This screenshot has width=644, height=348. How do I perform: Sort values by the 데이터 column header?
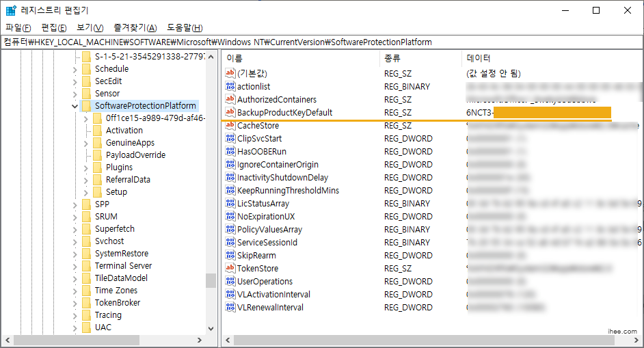point(552,58)
